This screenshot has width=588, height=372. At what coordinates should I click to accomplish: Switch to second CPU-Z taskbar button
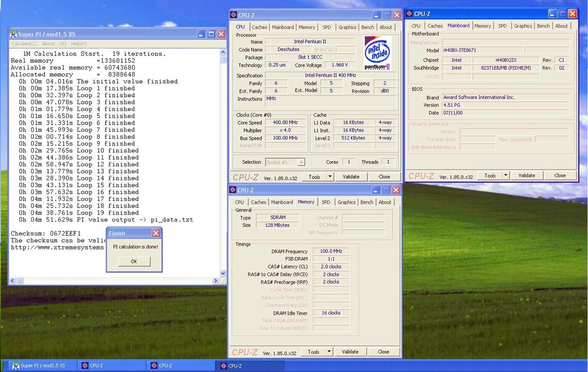click(x=181, y=366)
